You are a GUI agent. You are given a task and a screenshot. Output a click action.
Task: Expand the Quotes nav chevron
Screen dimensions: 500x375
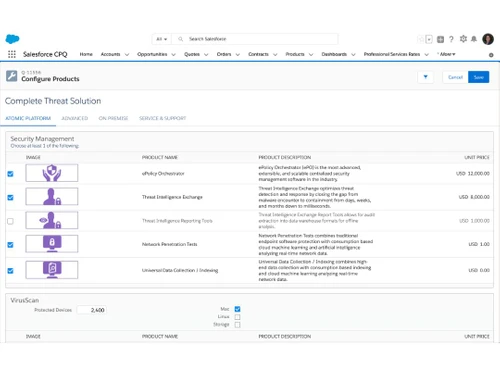pyautogui.click(x=206, y=54)
